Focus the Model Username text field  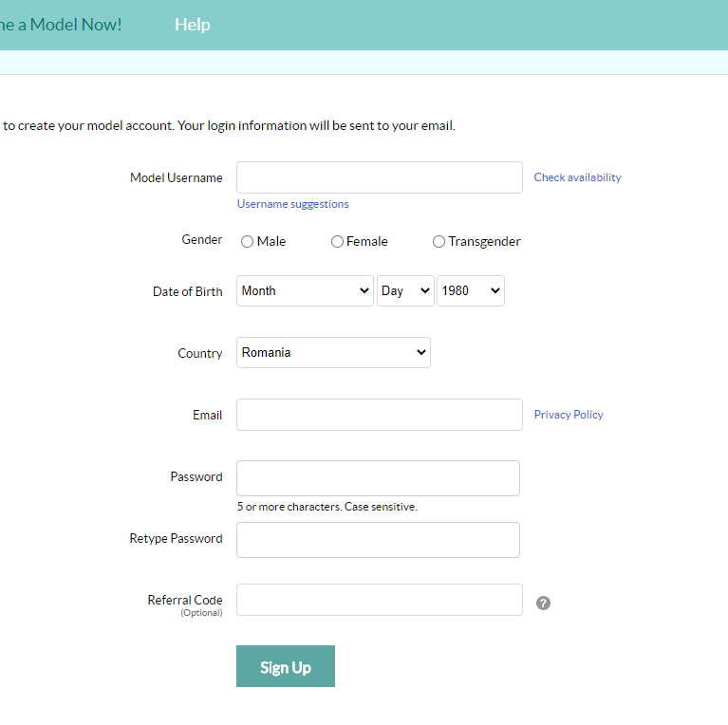[x=379, y=177]
